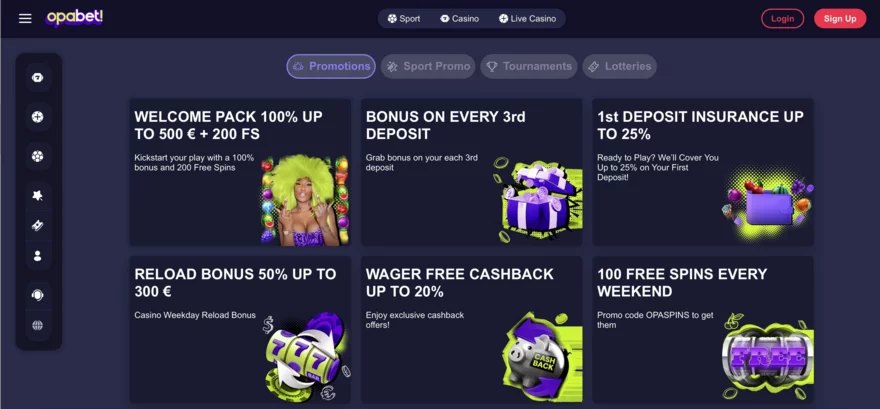
Task: Open casino slots icon in sidebar
Action: (38, 77)
